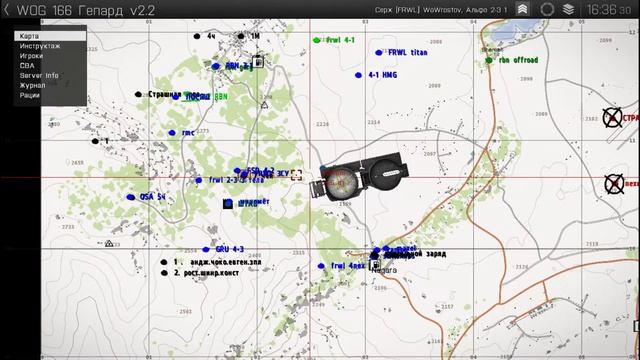Open the Карта map tab
Screen dimensions: 640x360
coord(50,36)
